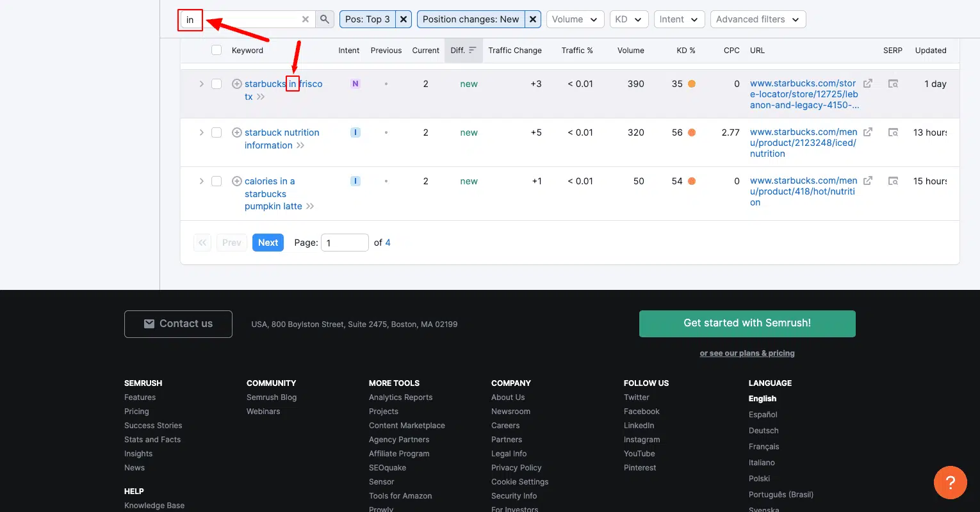Sort by CPC column header
The width and height of the screenshot is (980, 512).
coord(731,51)
